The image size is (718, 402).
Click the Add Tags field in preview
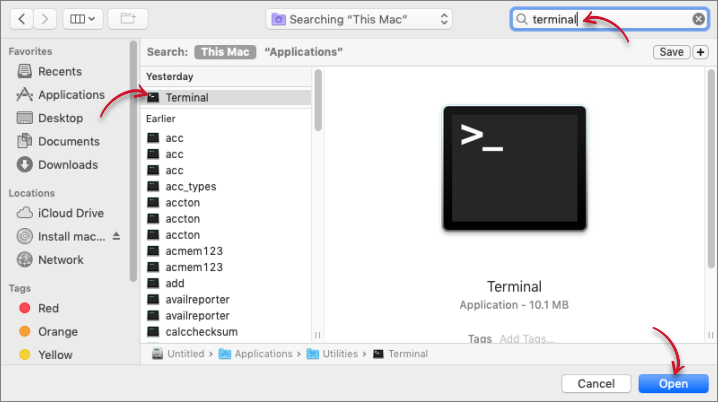(527, 339)
